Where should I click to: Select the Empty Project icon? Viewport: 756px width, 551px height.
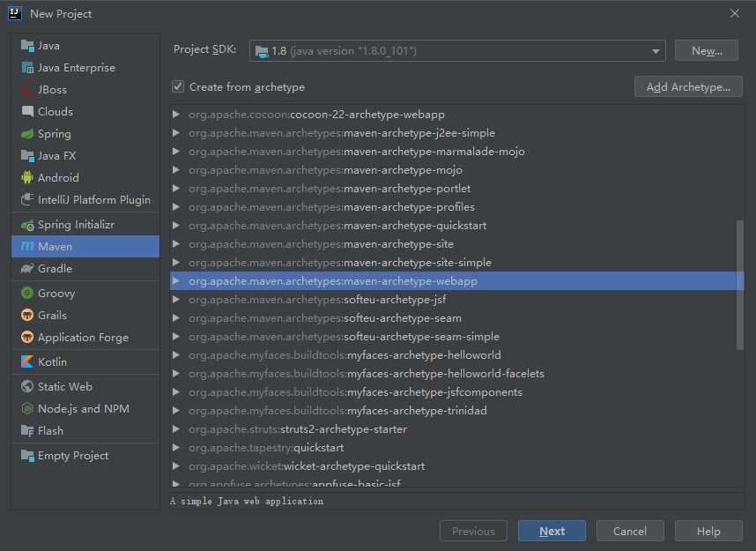click(x=27, y=456)
